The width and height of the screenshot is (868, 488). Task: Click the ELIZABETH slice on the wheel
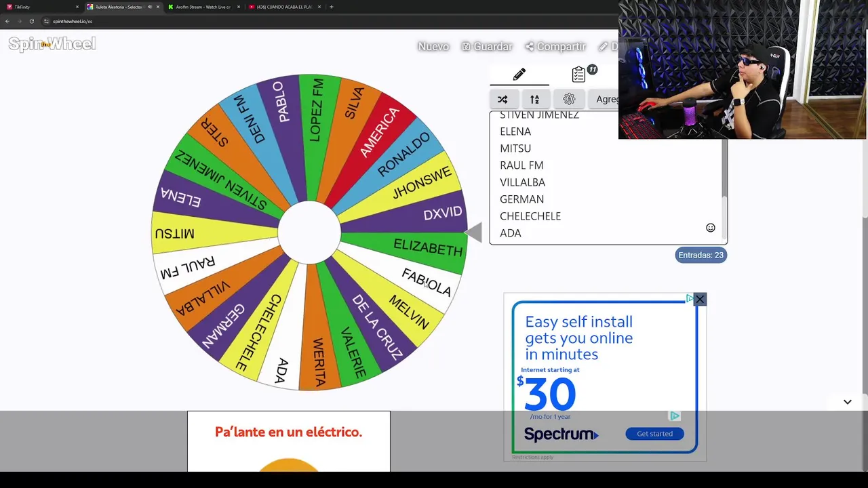(x=427, y=247)
